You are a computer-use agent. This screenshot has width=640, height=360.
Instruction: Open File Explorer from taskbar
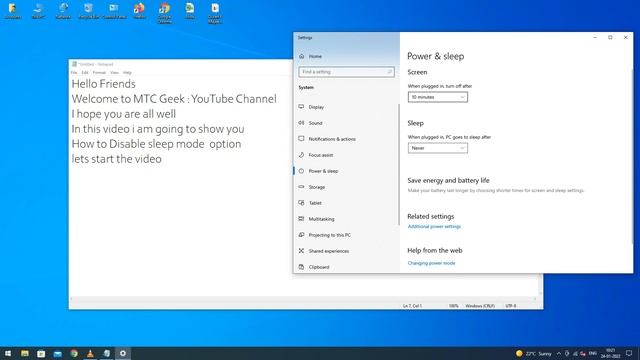click(x=25, y=353)
